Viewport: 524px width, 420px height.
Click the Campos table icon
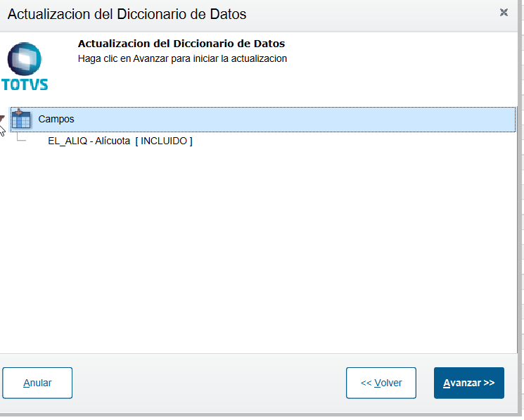coord(20,119)
